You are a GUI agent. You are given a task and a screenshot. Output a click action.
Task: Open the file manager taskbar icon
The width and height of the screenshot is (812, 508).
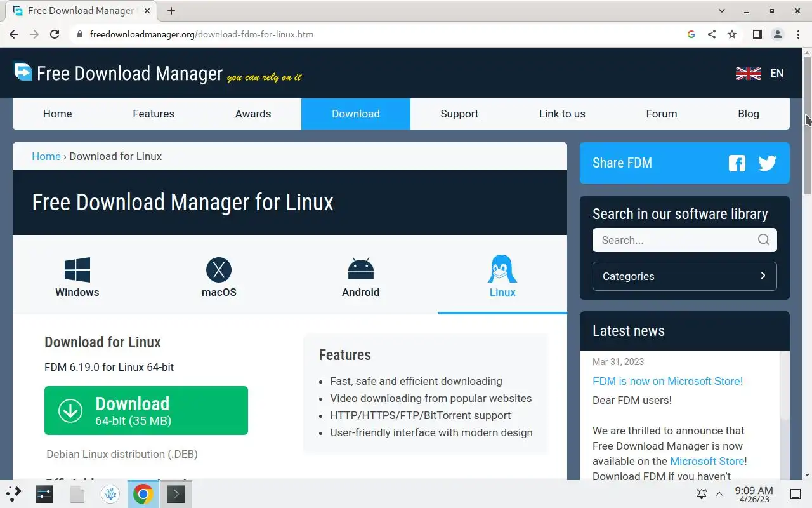coord(77,493)
